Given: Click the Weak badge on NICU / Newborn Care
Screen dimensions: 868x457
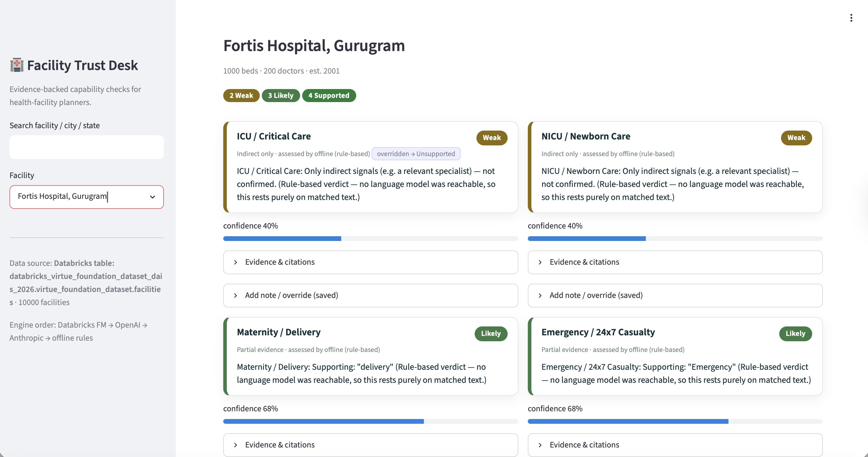Looking at the screenshot, I should 796,138.
